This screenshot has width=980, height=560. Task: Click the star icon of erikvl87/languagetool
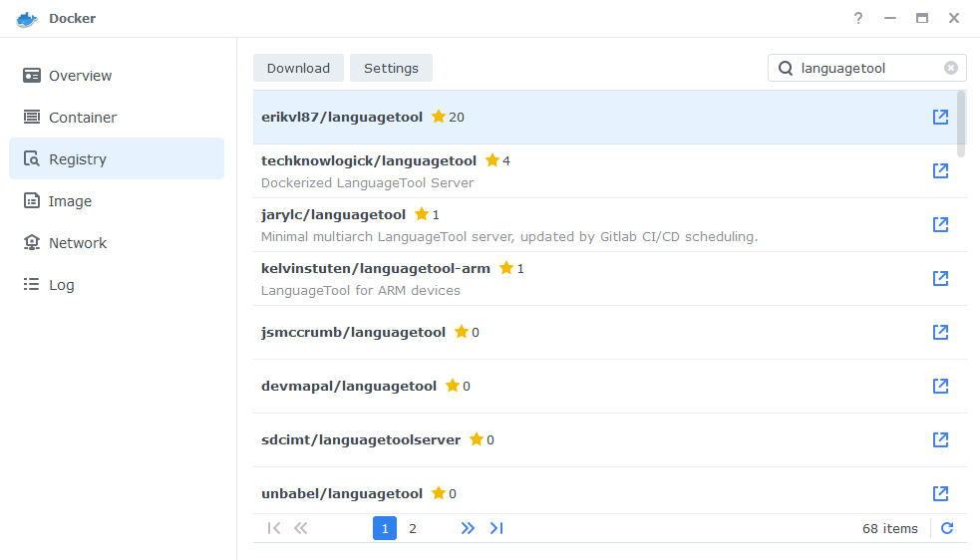[439, 117]
